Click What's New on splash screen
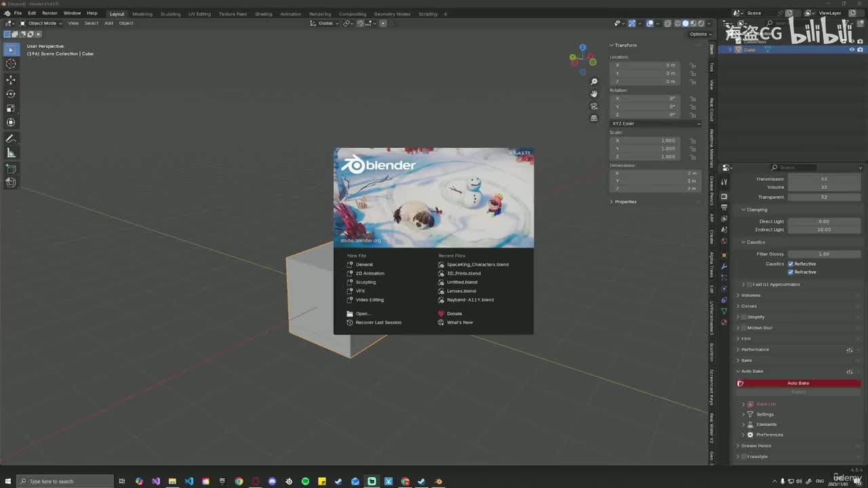 pos(459,323)
